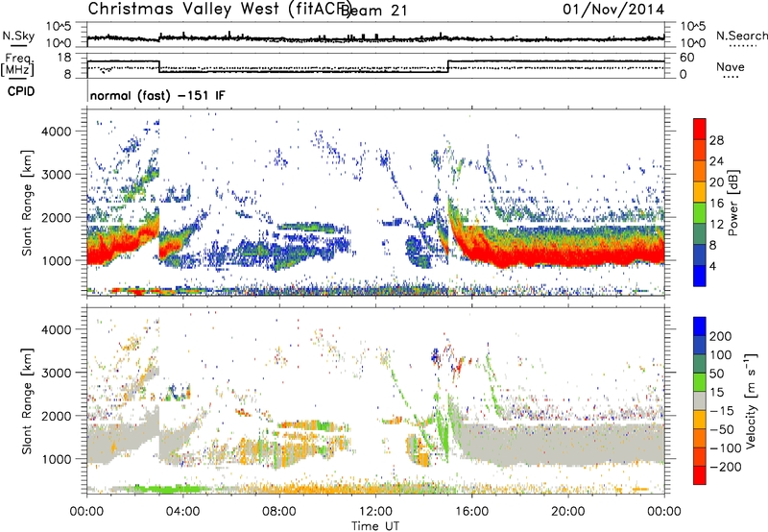Screen dimensions: 768x532
Task: Click the 'Freq. [MHz]' axis label
Action: 17,64
